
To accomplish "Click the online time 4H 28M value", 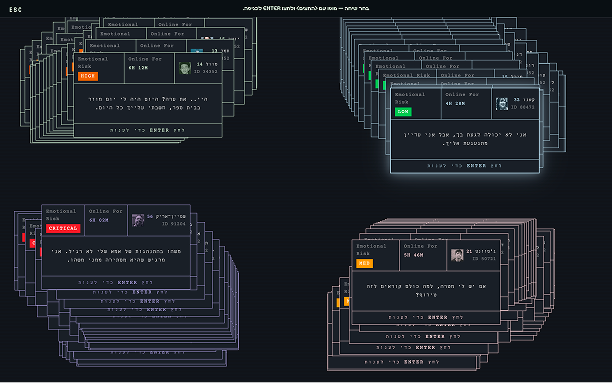I will point(455,103).
